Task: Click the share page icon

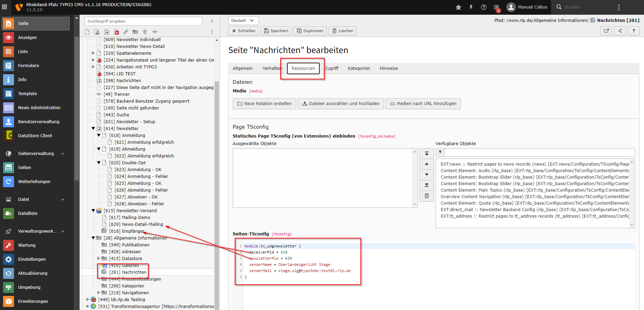Action: point(620,31)
